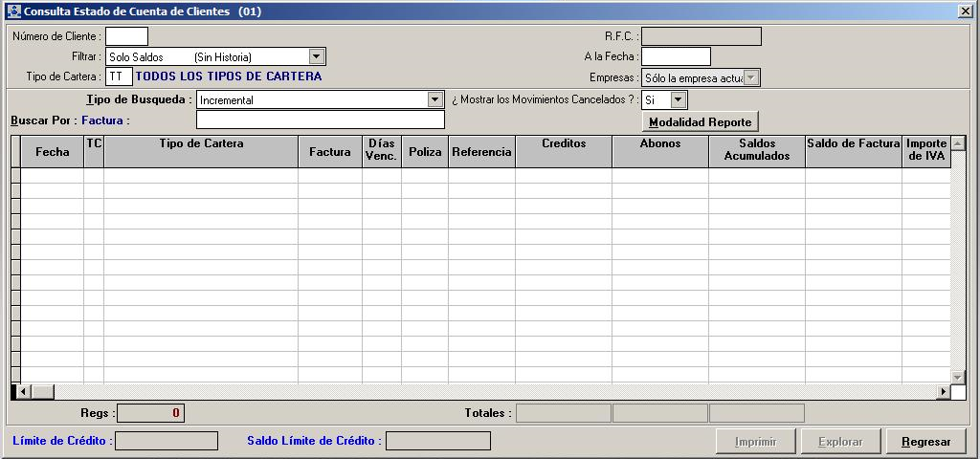Click the Días Venc. column header
Screen dimensions: 980x459
tap(381, 151)
